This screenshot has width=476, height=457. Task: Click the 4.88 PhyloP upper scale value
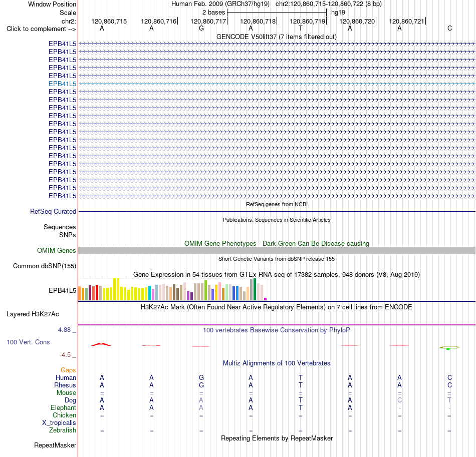pyautogui.click(x=64, y=330)
